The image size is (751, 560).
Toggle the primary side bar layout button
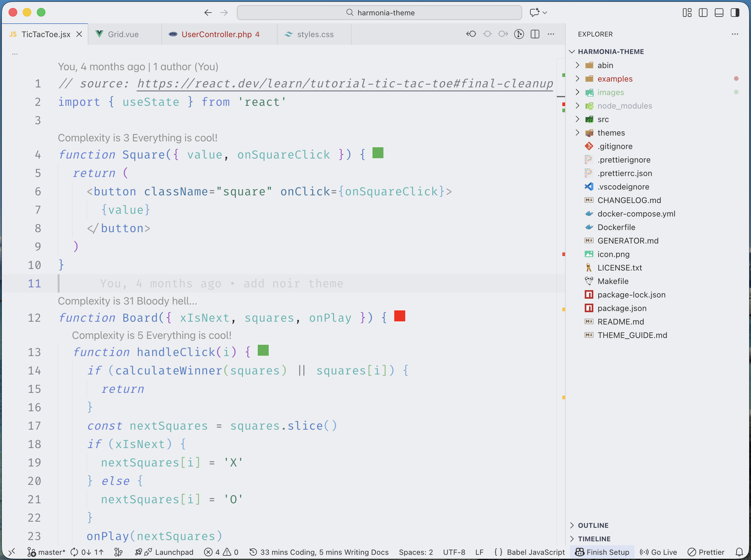pos(703,13)
